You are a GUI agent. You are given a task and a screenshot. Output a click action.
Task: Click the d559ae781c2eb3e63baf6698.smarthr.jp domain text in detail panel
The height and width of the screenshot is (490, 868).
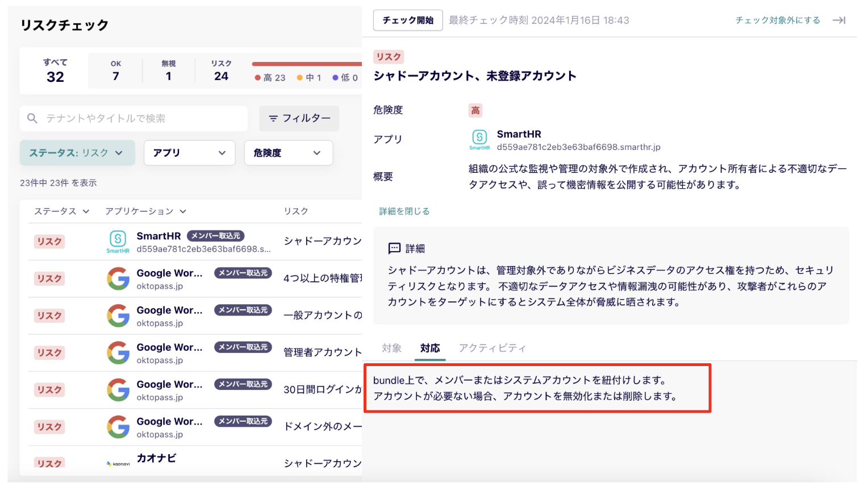(x=578, y=147)
